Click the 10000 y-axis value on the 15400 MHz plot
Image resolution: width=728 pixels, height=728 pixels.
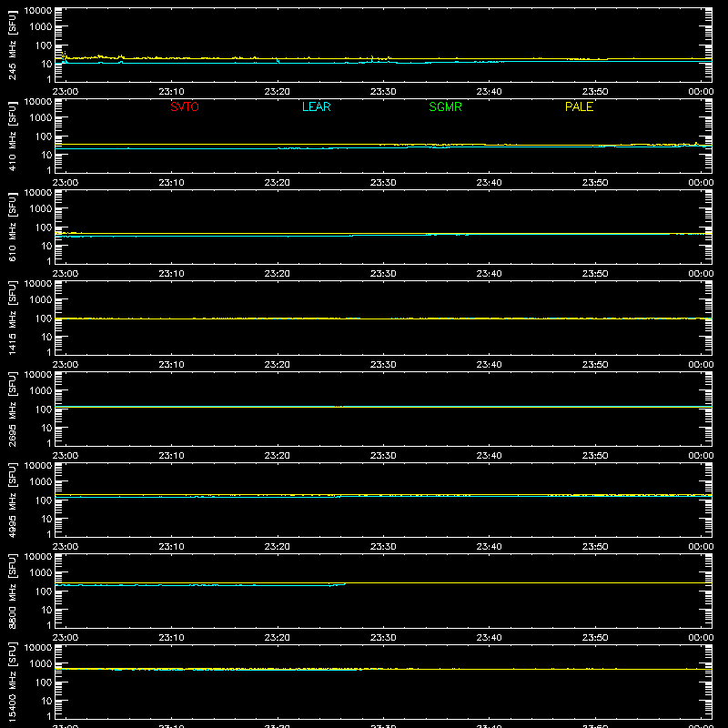point(38,648)
